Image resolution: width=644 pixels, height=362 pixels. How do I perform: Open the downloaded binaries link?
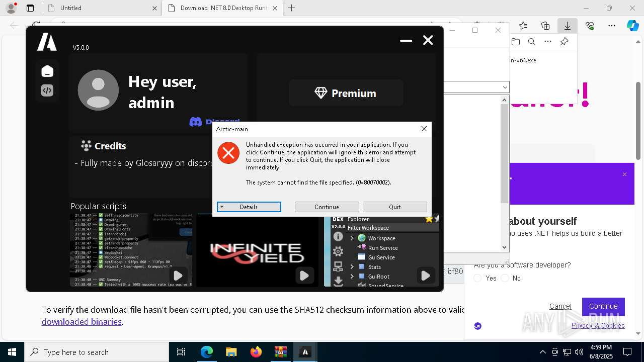pyautogui.click(x=82, y=322)
